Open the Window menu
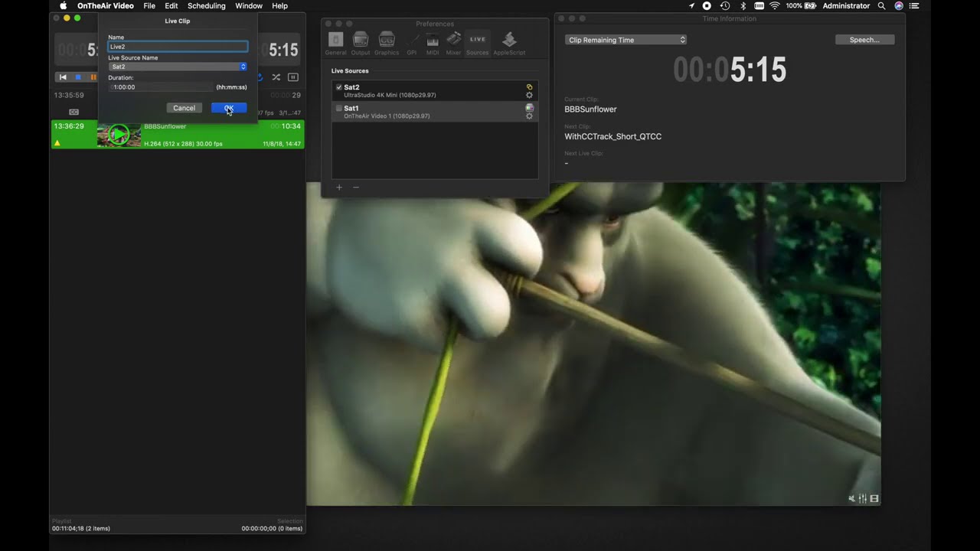 249,6
